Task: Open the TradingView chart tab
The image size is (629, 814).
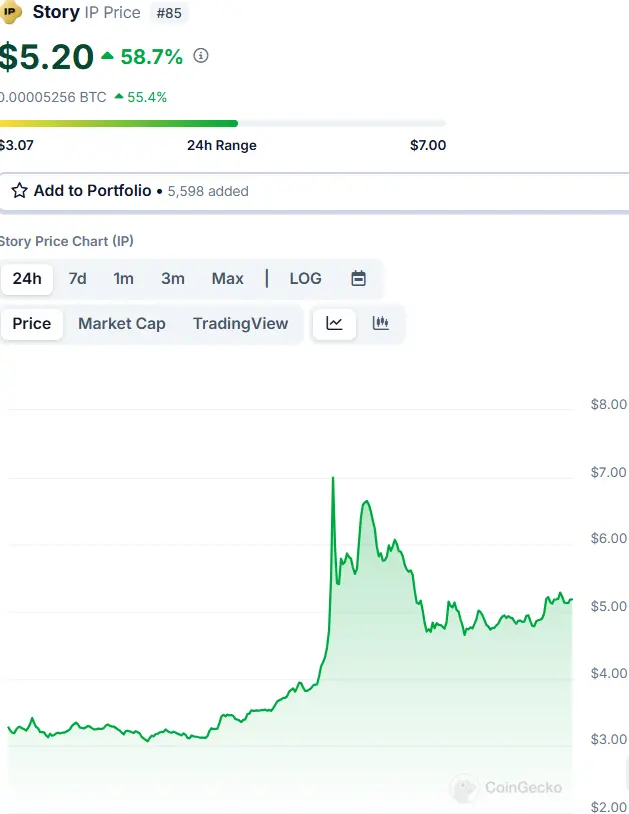Action: tap(240, 323)
